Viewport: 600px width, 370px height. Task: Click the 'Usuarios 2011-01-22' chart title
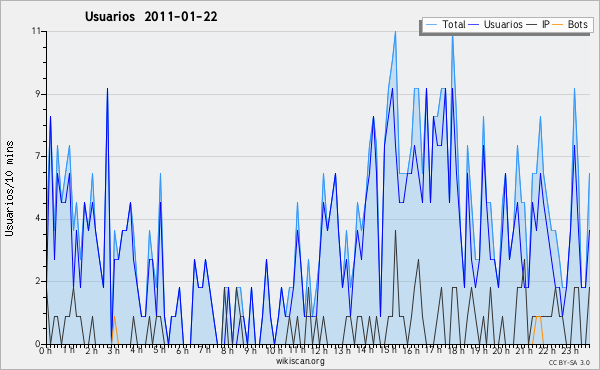click(151, 16)
